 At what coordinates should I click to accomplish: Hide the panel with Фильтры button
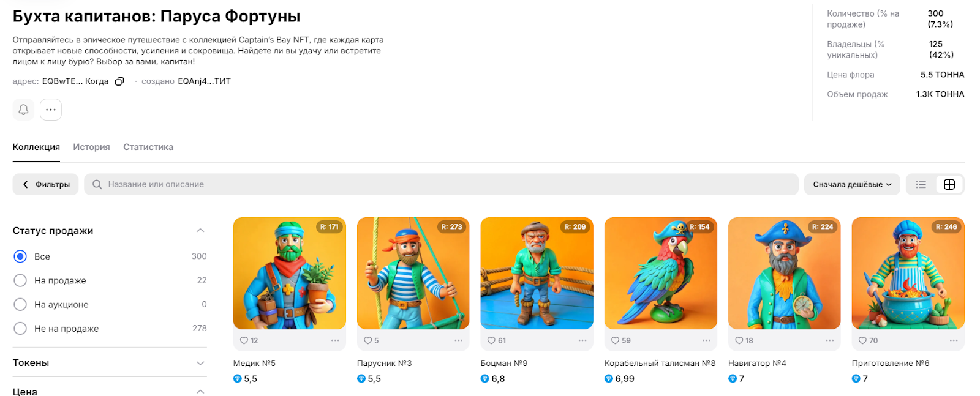45,184
